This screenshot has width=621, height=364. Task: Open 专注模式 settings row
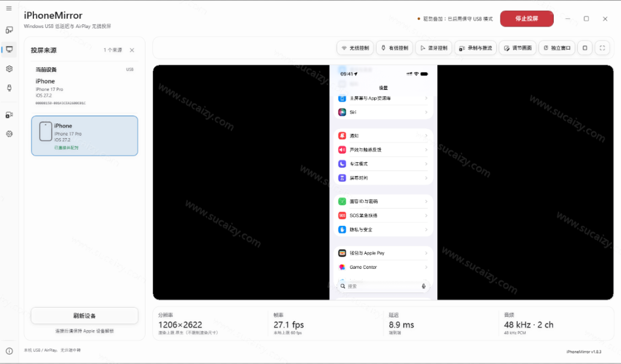[x=383, y=164]
